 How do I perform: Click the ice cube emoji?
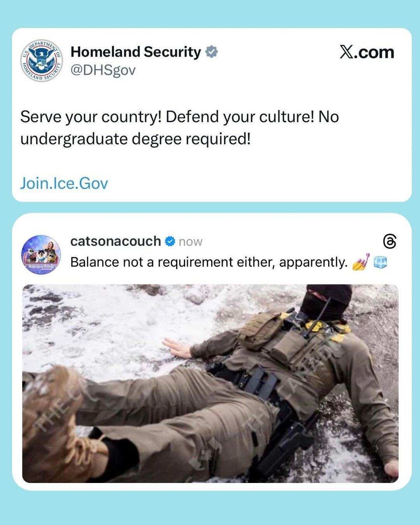point(380,261)
